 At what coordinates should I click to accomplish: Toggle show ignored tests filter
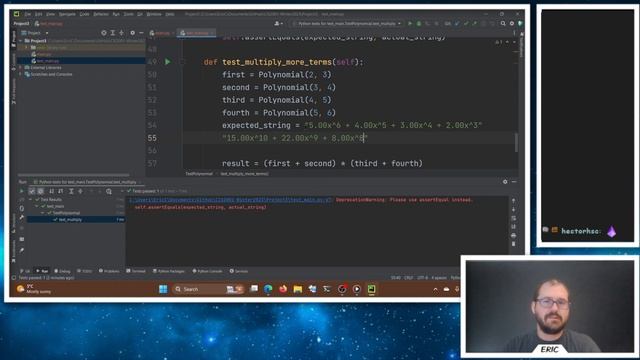[41, 191]
